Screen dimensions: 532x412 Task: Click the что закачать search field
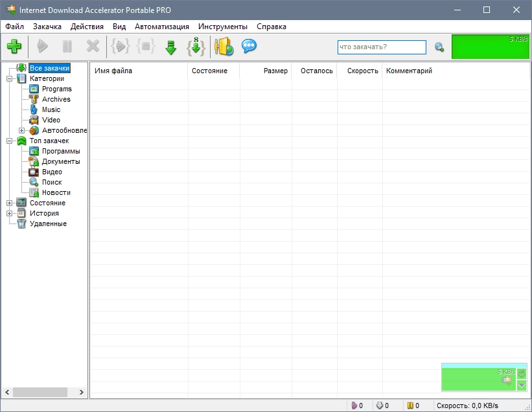click(382, 47)
